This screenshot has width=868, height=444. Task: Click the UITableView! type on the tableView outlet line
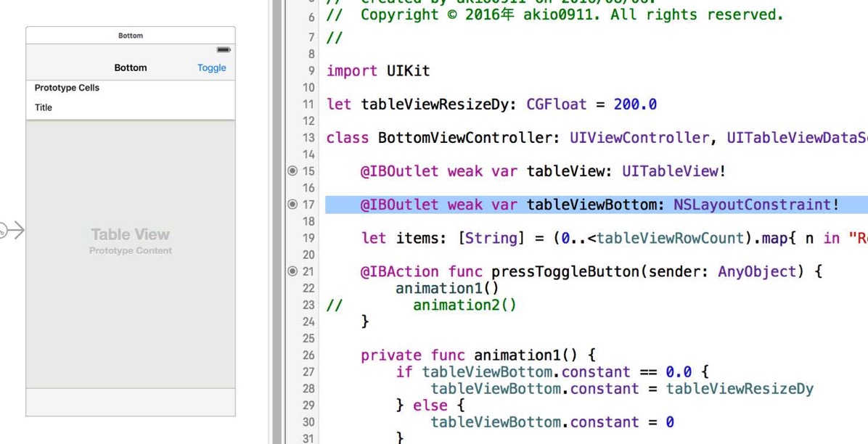point(673,171)
